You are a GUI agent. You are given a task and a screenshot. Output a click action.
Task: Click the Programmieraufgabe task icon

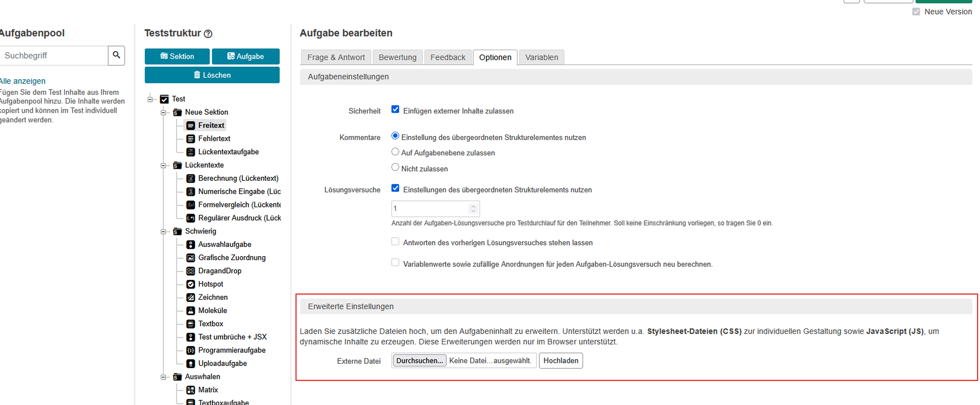pos(191,350)
